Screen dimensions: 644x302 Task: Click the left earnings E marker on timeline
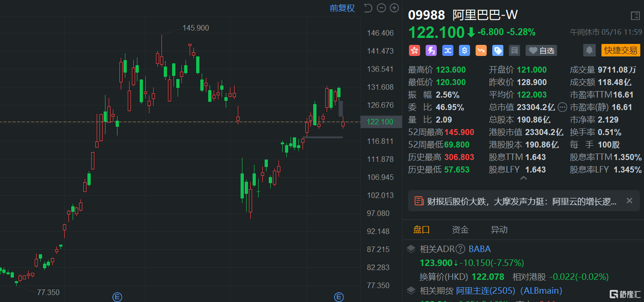tap(117, 297)
